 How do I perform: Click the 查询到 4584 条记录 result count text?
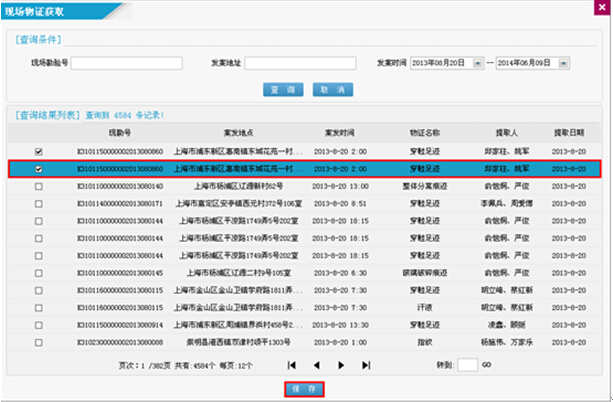click(125, 115)
